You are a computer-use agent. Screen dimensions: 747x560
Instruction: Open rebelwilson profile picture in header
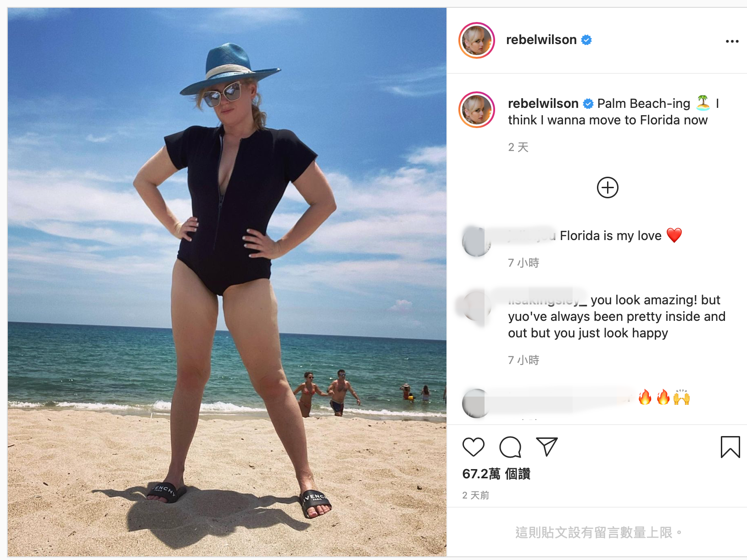pos(477,40)
